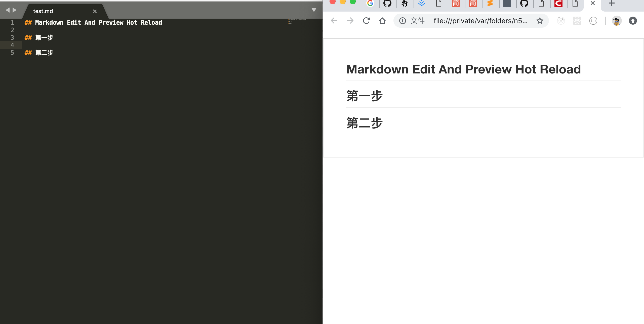
Task: Switch to the Google browser tab
Action: (x=370, y=3)
